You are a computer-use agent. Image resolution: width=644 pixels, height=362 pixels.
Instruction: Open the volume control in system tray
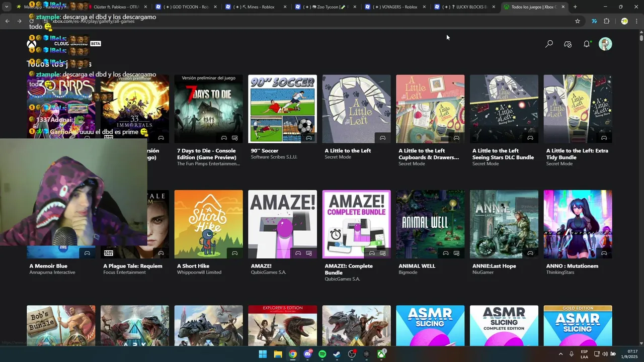click(x=605, y=354)
